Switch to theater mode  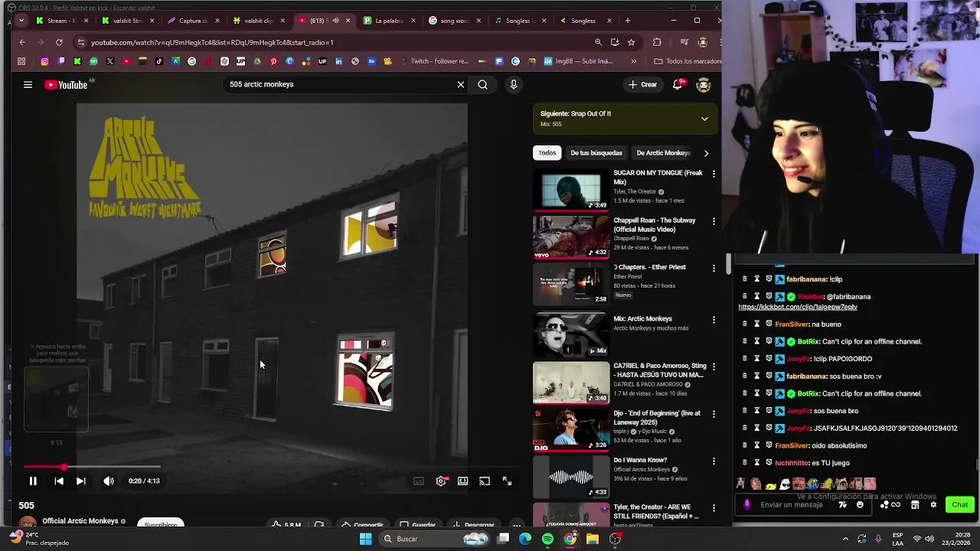pyautogui.click(x=462, y=481)
